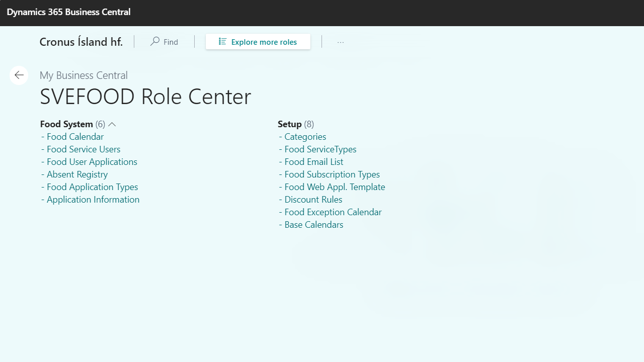Click the Explore more roles button
The width and height of the screenshot is (644, 362).
[258, 42]
